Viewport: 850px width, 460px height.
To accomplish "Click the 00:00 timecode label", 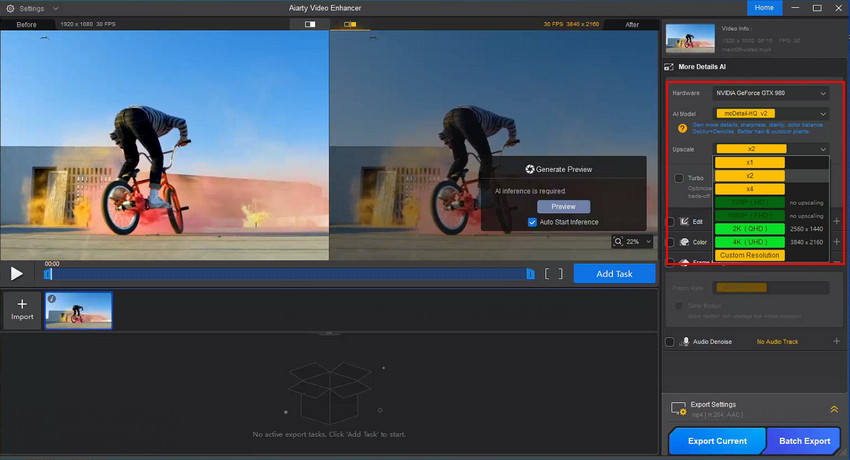I will 52,264.
